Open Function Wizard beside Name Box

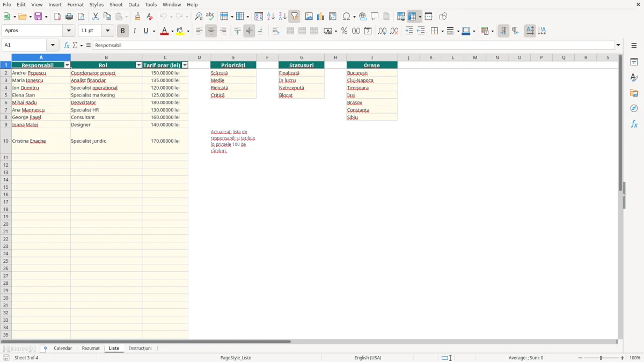tap(67, 45)
